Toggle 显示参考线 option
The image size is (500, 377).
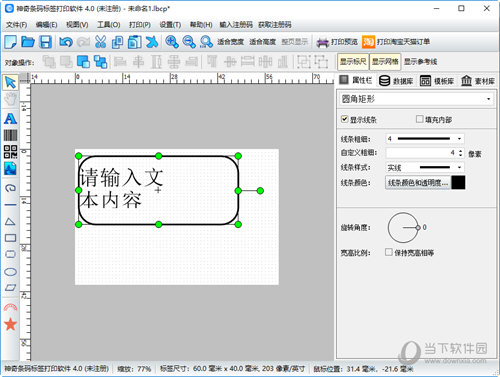[420, 62]
